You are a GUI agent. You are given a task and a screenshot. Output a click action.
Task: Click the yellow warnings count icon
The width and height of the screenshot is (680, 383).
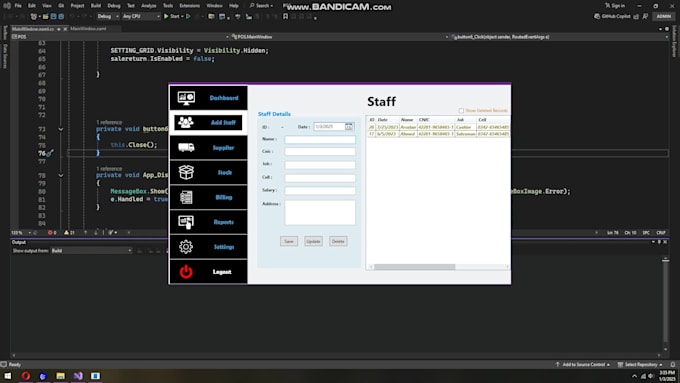[x=66, y=232]
